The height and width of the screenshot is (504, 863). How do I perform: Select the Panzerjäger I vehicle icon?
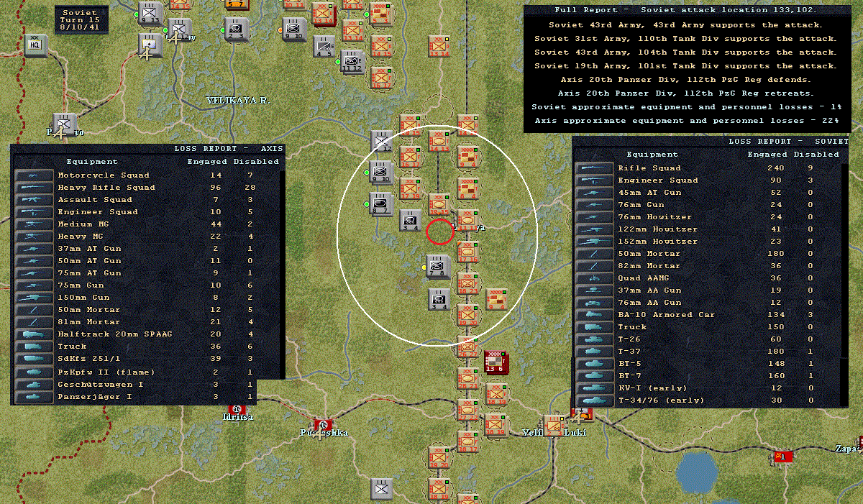coord(35,397)
